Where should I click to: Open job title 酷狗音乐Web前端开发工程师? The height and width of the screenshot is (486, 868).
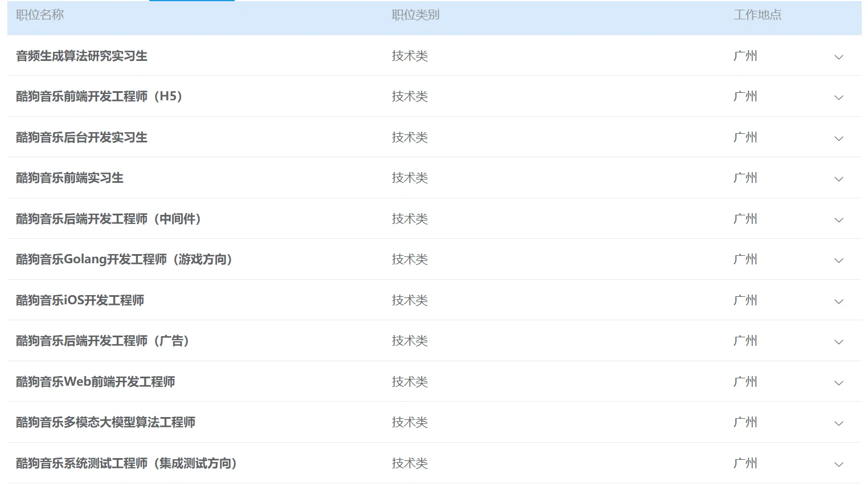[95, 382]
